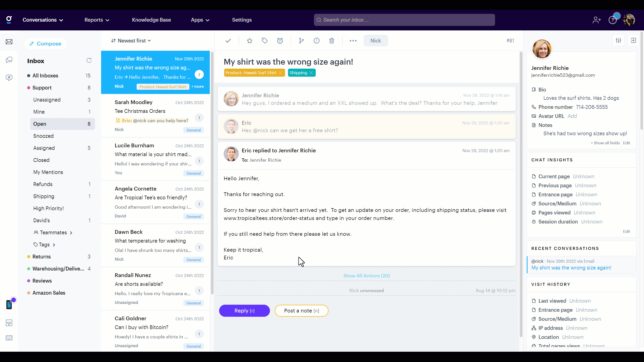Show All Actions (20) link

click(x=367, y=276)
